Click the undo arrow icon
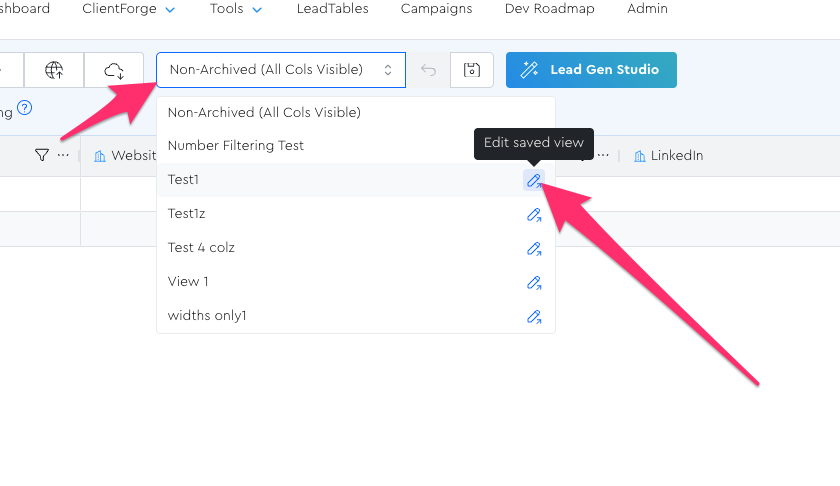Screen dimensions: 840x486 point(429,70)
